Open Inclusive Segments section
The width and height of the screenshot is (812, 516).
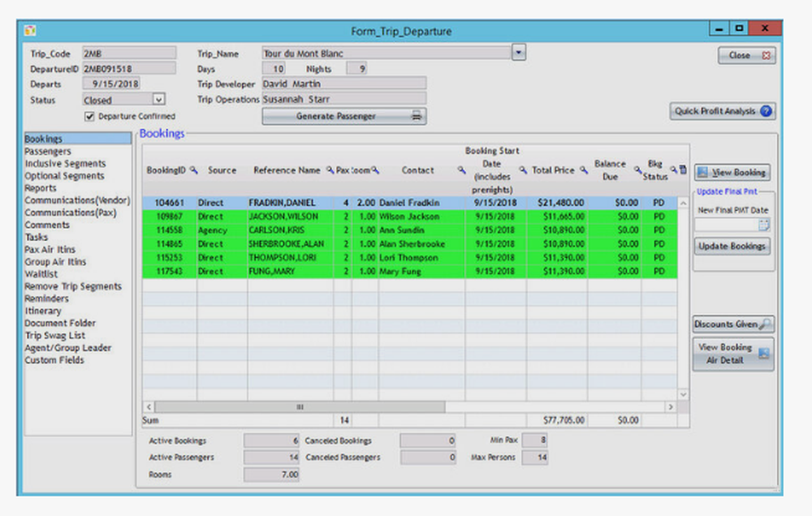[x=65, y=164]
